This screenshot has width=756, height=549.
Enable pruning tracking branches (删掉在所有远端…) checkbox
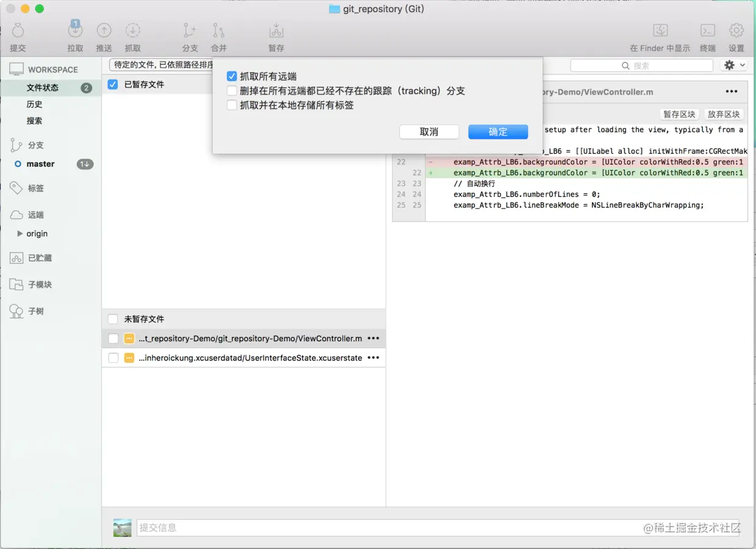coord(232,91)
